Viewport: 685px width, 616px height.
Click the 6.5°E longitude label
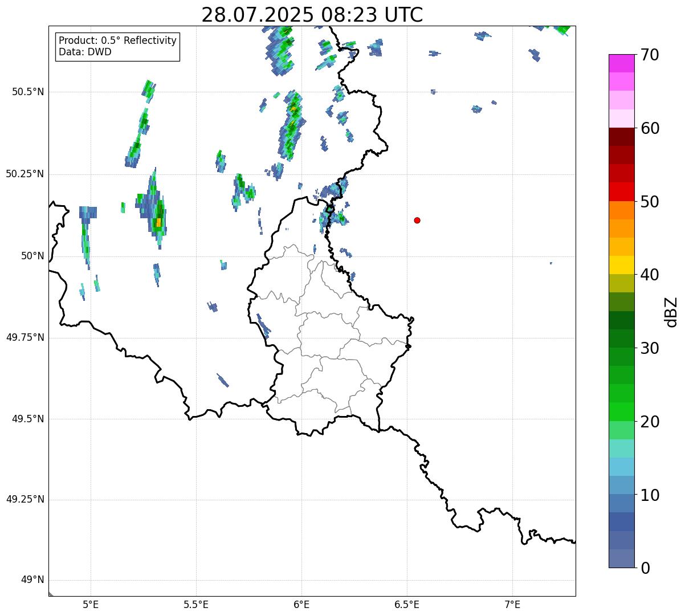[x=407, y=604]
